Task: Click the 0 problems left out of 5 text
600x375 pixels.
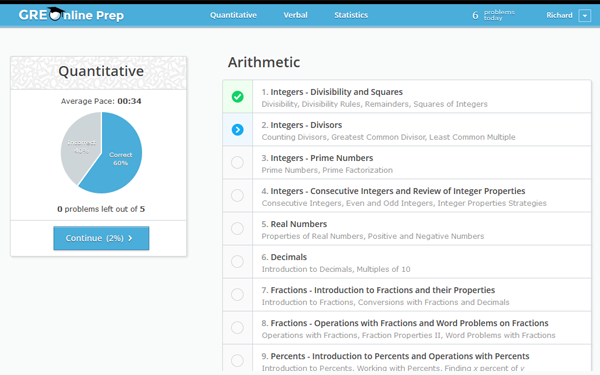Action: click(101, 209)
